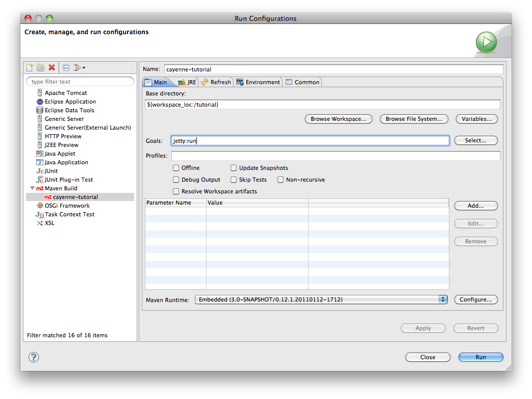
Task: Enable the Update Snapshots checkbox
Action: [x=234, y=168]
